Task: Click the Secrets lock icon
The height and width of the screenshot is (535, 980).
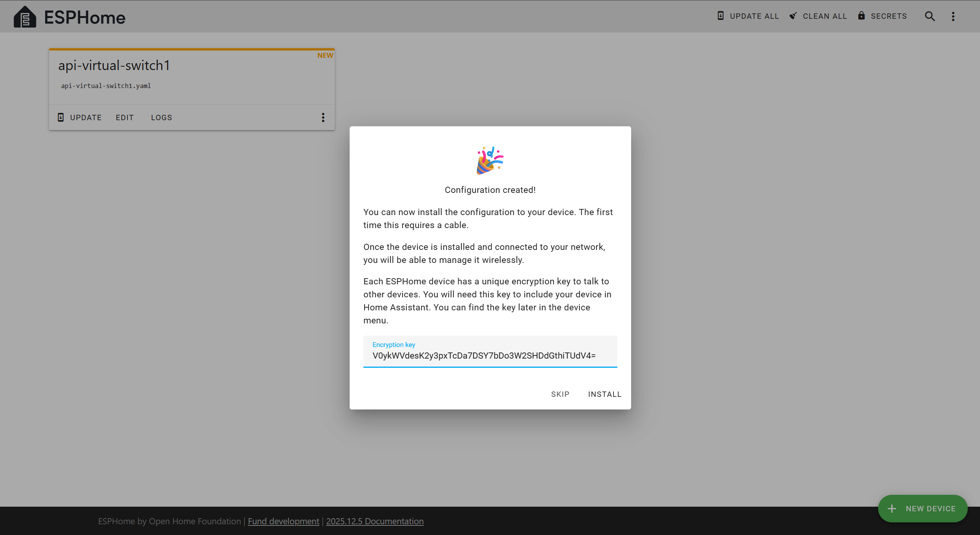Action: (861, 16)
